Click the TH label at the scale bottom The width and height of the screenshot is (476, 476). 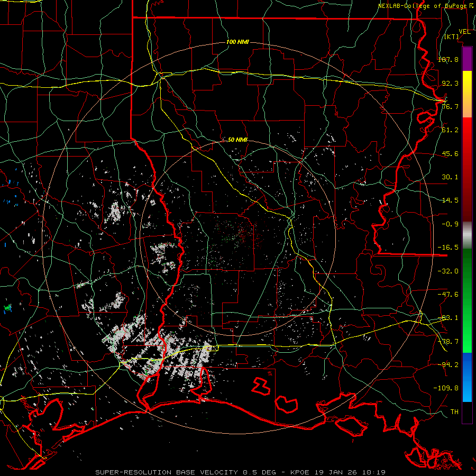click(454, 412)
